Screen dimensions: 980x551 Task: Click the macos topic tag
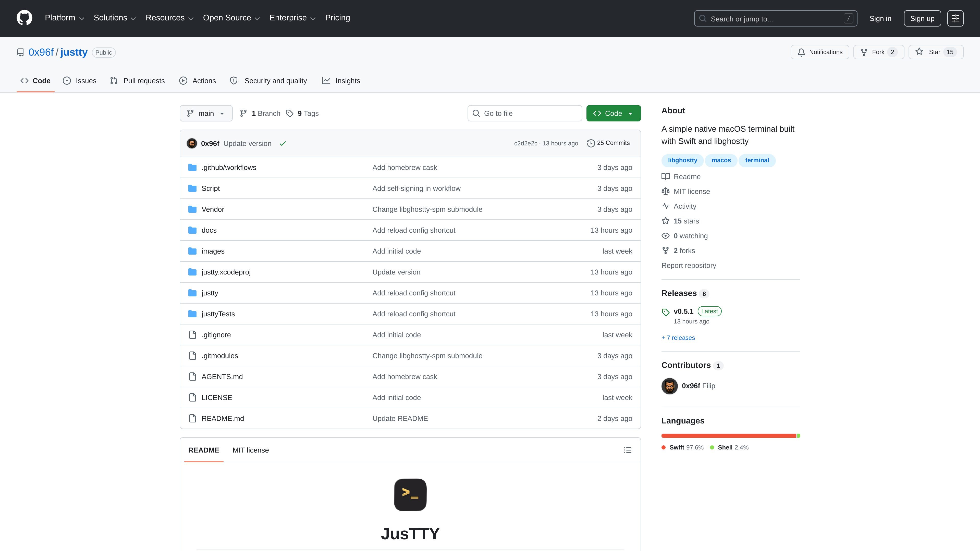[x=721, y=160]
